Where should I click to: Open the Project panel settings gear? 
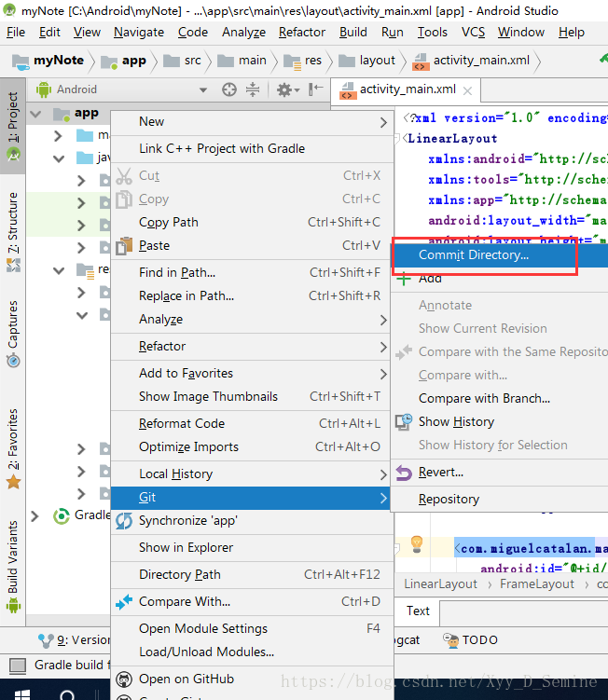click(x=288, y=90)
